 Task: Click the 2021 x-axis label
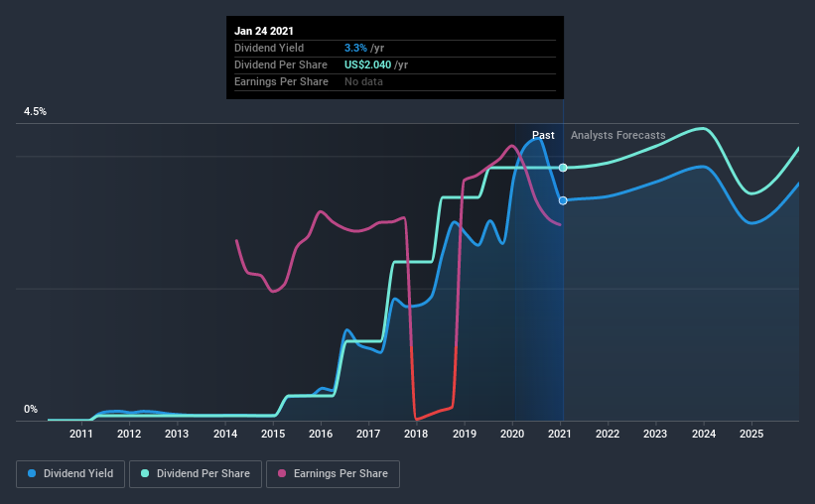click(x=560, y=434)
